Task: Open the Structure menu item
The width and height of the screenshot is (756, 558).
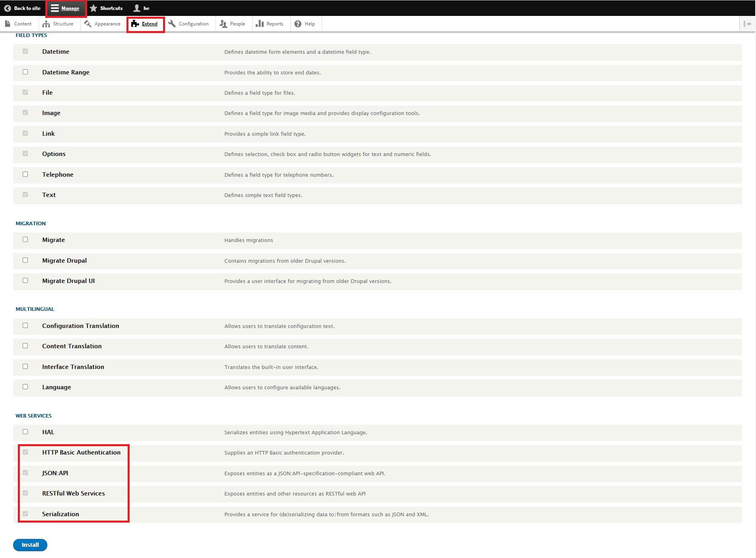Action: (58, 24)
